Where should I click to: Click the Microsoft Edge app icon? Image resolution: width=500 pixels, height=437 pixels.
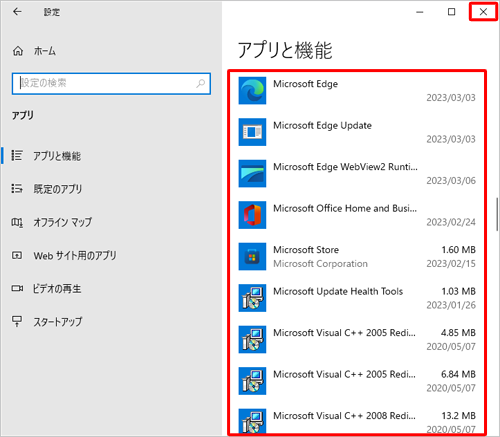coord(252,91)
